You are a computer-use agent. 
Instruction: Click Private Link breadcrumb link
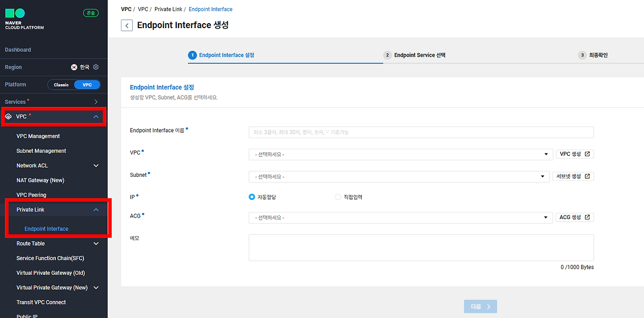point(169,9)
